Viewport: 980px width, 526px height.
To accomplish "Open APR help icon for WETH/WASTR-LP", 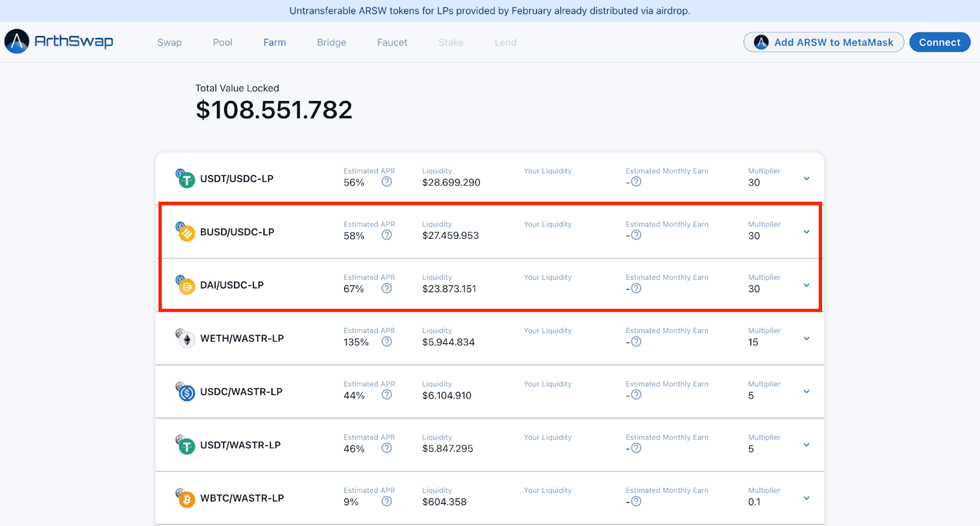I will [x=386, y=342].
